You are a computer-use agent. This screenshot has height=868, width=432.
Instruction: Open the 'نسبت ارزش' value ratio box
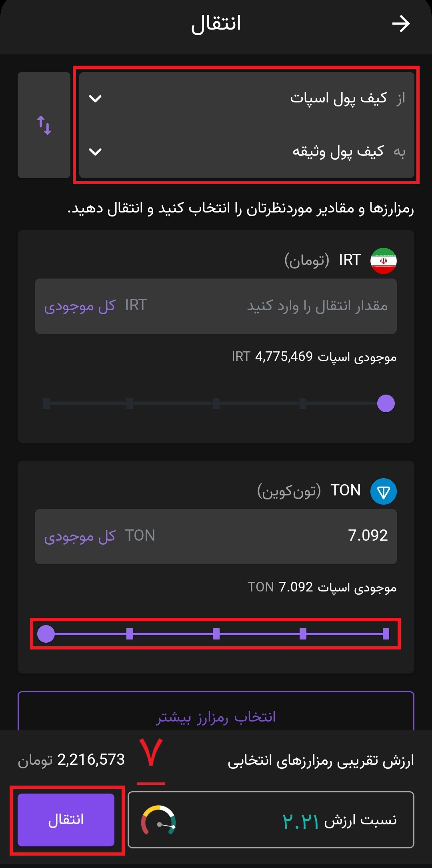pos(271,820)
